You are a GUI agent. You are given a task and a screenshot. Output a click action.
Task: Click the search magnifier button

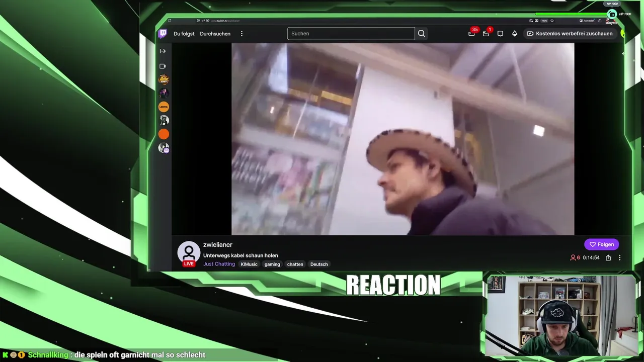click(x=422, y=34)
